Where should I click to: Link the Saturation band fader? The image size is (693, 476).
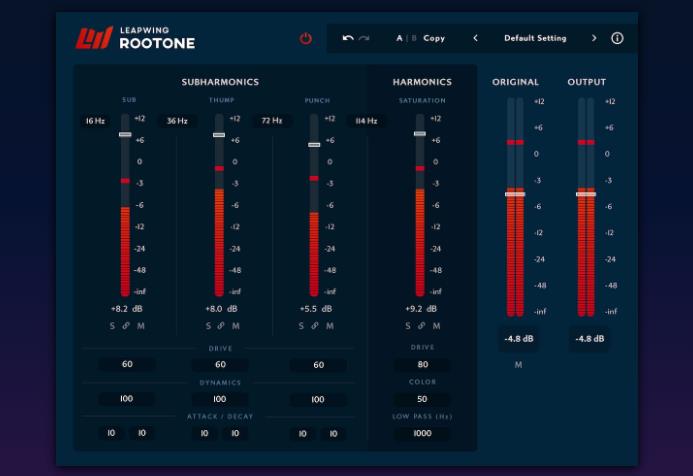[x=422, y=326]
